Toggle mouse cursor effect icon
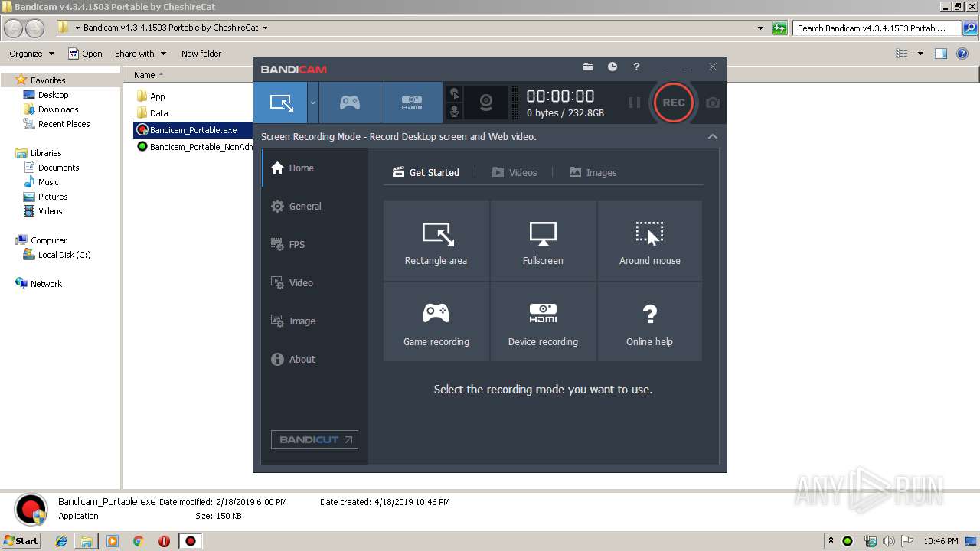 pyautogui.click(x=455, y=94)
